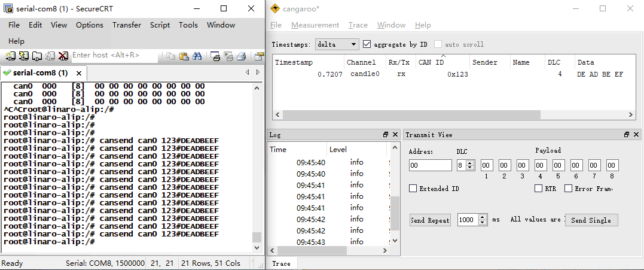Open Tools menu in SecureCRT
Image resolution: width=644 pixels, height=270 pixels.
point(188,25)
